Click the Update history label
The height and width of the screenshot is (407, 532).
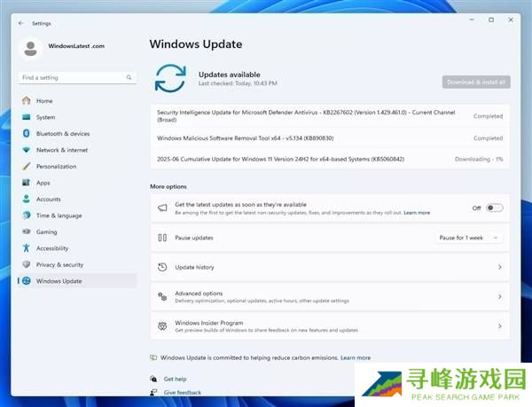click(x=194, y=267)
